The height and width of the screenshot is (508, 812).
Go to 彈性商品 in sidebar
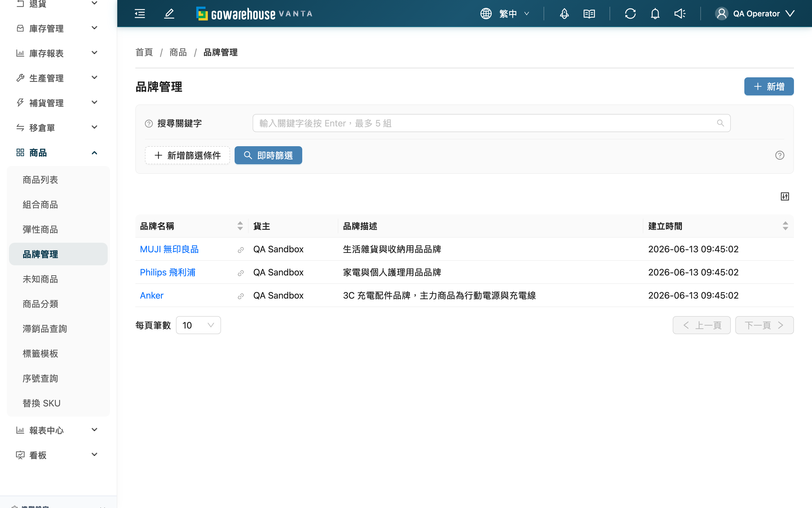58,229
